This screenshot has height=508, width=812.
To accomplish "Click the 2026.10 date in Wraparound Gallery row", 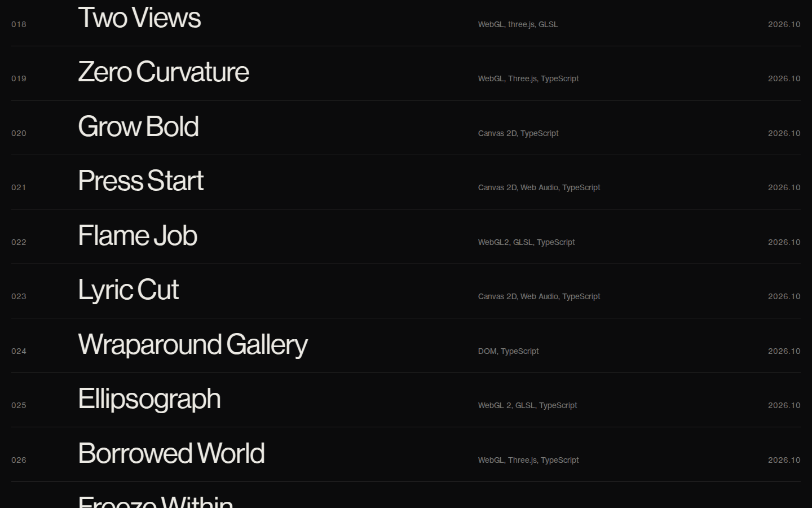I will coord(784,351).
